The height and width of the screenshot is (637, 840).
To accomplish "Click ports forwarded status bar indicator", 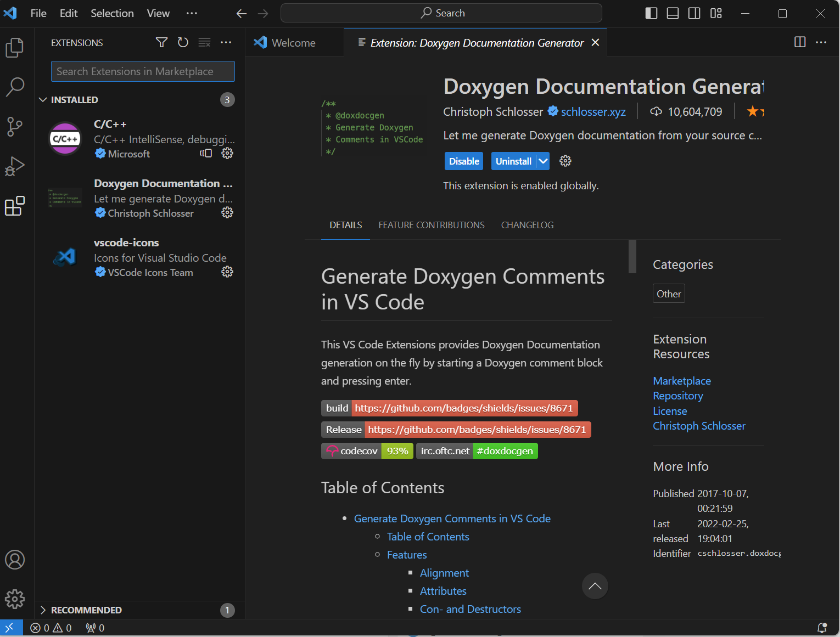I will (x=96, y=628).
